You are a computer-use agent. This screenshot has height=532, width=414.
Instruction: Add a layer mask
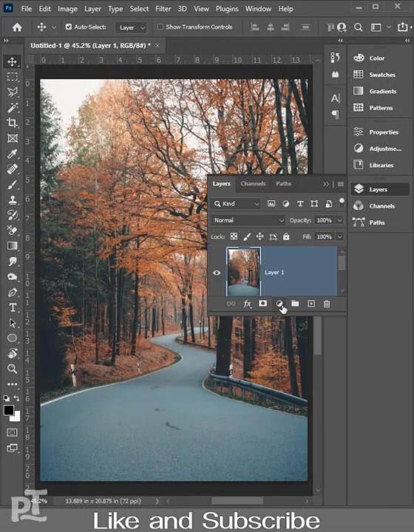[263, 304]
